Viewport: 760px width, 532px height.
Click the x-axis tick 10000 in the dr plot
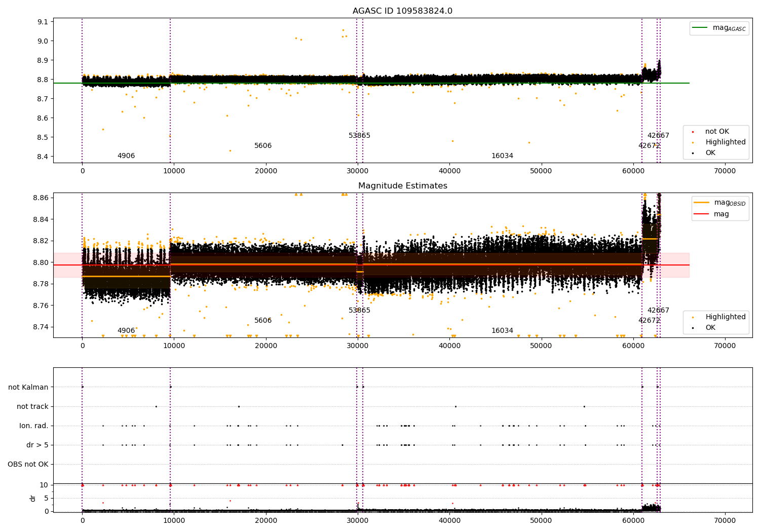coord(174,521)
